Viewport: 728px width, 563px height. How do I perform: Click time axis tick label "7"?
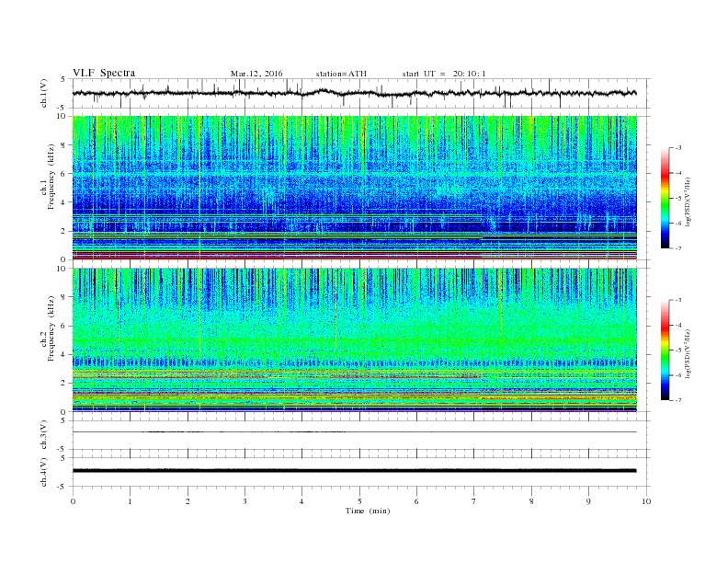pos(473,501)
